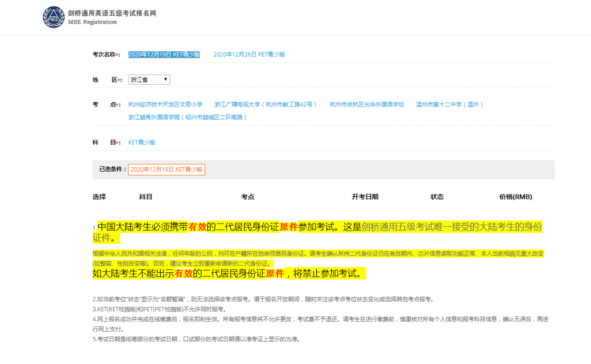This screenshot has width=591, height=364.
Task: Click the 选择 column header
Action: point(99,197)
